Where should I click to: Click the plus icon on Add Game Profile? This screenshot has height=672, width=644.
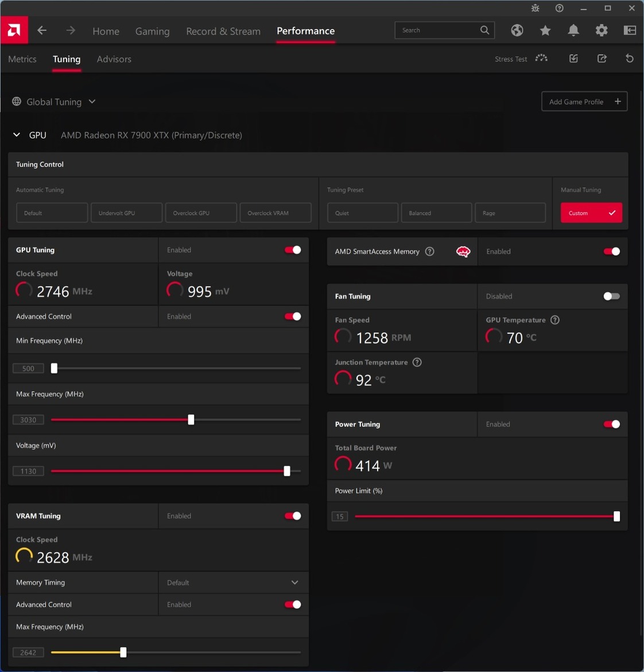point(618,102)
